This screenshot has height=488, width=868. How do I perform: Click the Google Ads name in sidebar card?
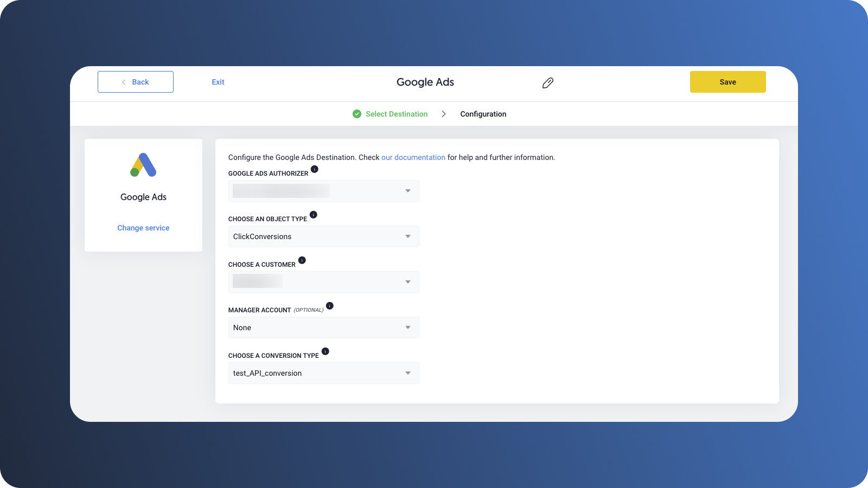pos(143,197)
